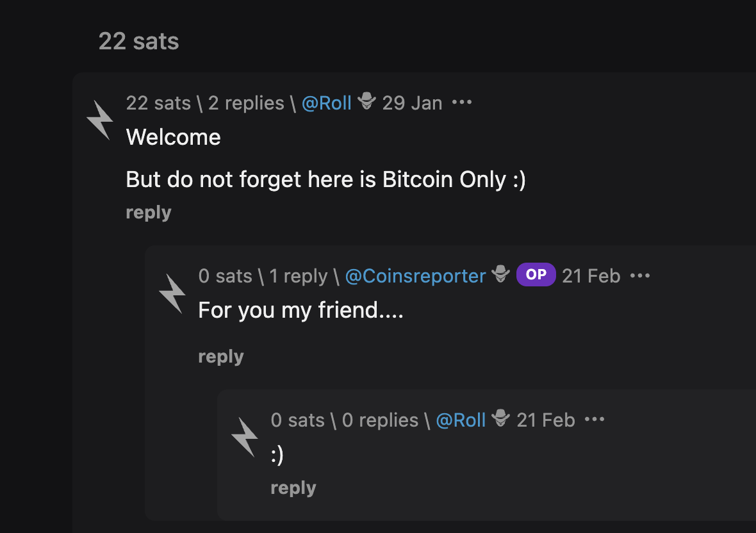Screen dimensions: 756x533
Task: Click the 21 Feb date next to the OP badge
Action: point(591,276)
